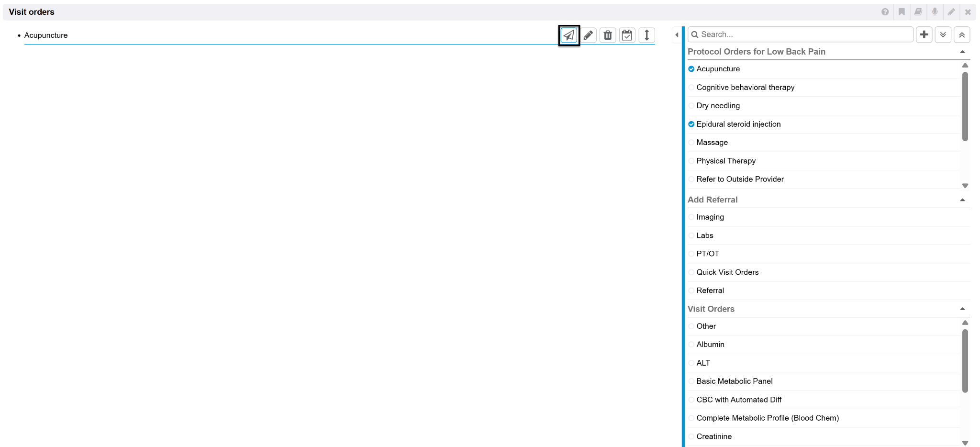Select Imaging under Add Referral
This screenshot has height=447, width=980.
click(x=710, y=217)
